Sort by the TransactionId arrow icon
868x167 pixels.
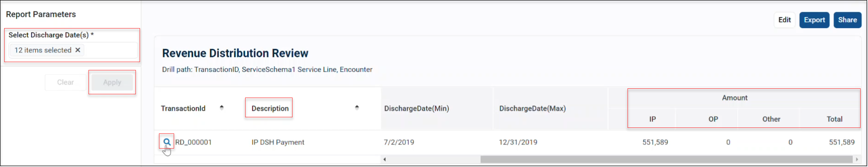[222, 108]
